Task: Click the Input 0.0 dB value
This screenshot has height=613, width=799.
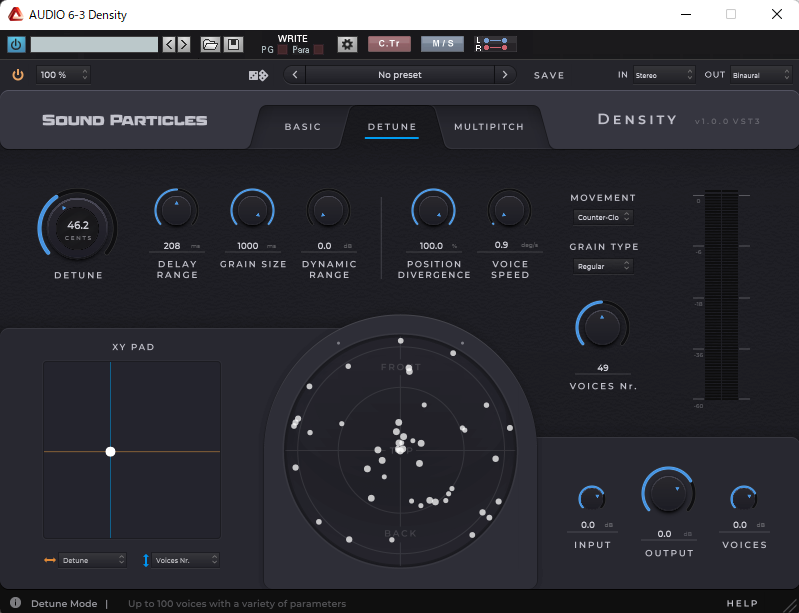Action: coord(588,525)
